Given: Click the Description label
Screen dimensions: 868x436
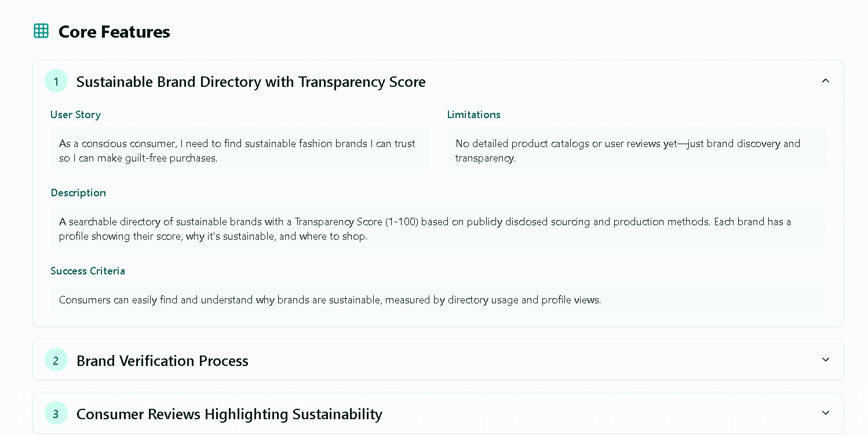Looking at the screenshot, I should [x=78, y=193].
